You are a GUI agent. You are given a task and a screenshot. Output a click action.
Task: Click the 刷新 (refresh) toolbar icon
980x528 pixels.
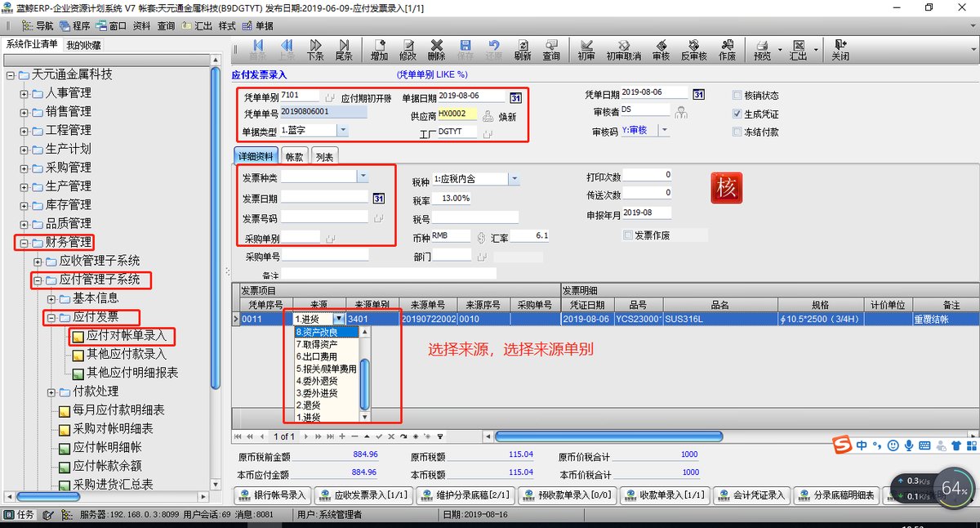tap(523, 50)
